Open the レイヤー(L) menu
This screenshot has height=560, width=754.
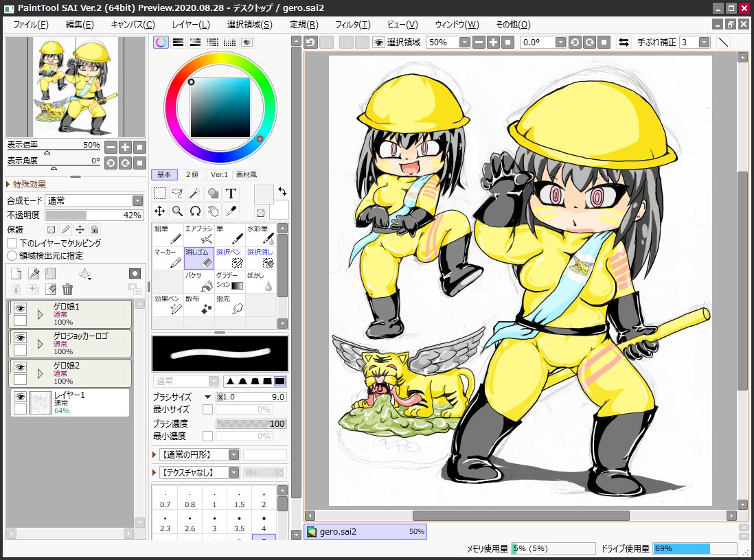[x=190, y=25]
